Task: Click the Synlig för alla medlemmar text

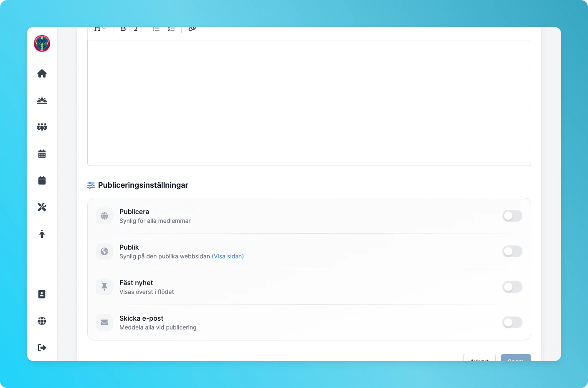Action: 155,221
